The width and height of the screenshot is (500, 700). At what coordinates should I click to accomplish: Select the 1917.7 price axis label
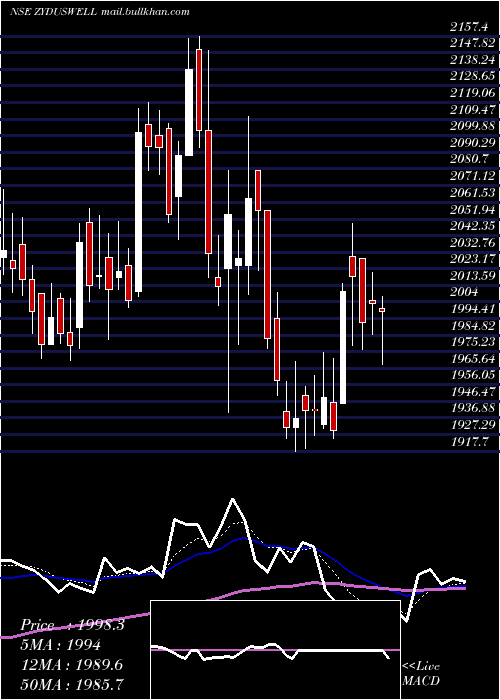(469, 441)
